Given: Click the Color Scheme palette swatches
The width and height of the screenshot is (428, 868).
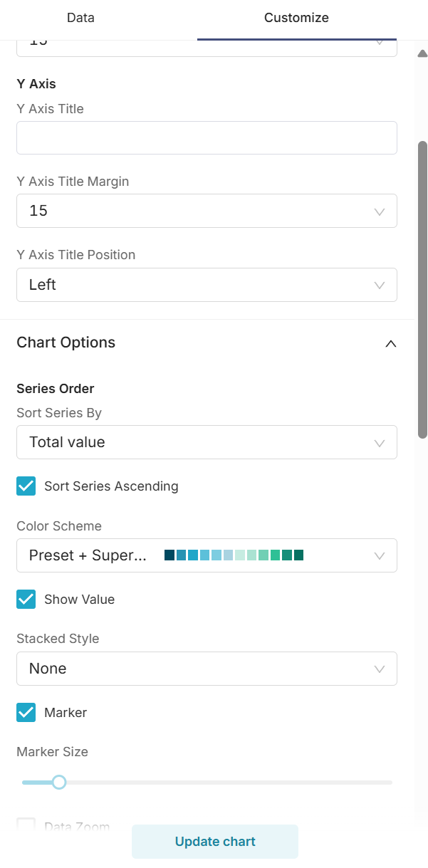Looking at the screenshot, I should 234,555.
